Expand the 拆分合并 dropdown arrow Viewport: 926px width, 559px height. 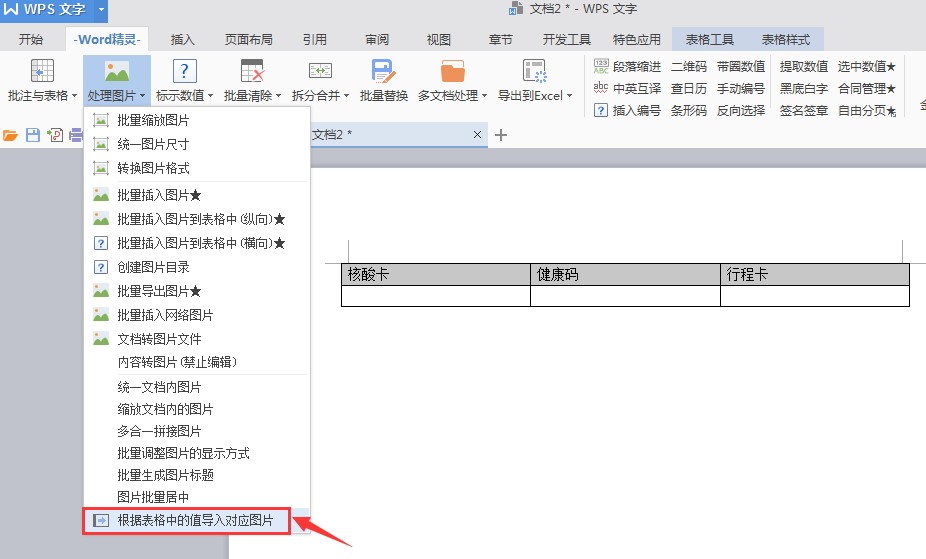346,96
